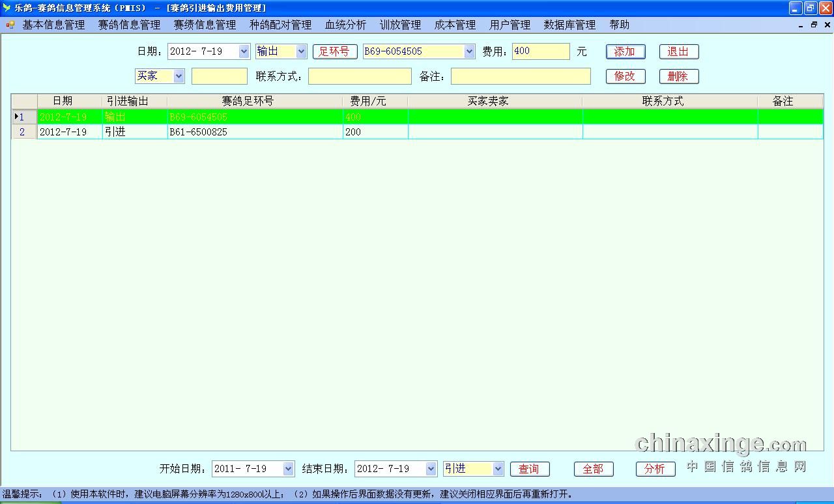Open the 用户管理 menu
834x504 pixels.
(x=510, y=25)
